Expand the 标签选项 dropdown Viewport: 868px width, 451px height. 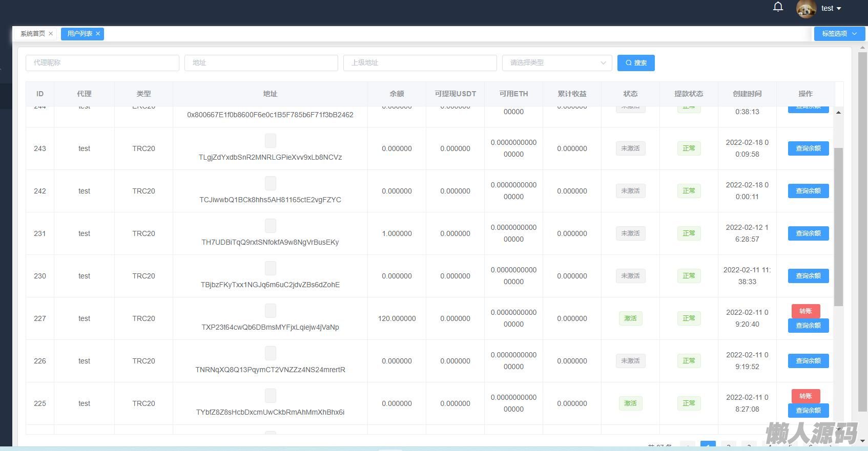[x=839, y=34]
